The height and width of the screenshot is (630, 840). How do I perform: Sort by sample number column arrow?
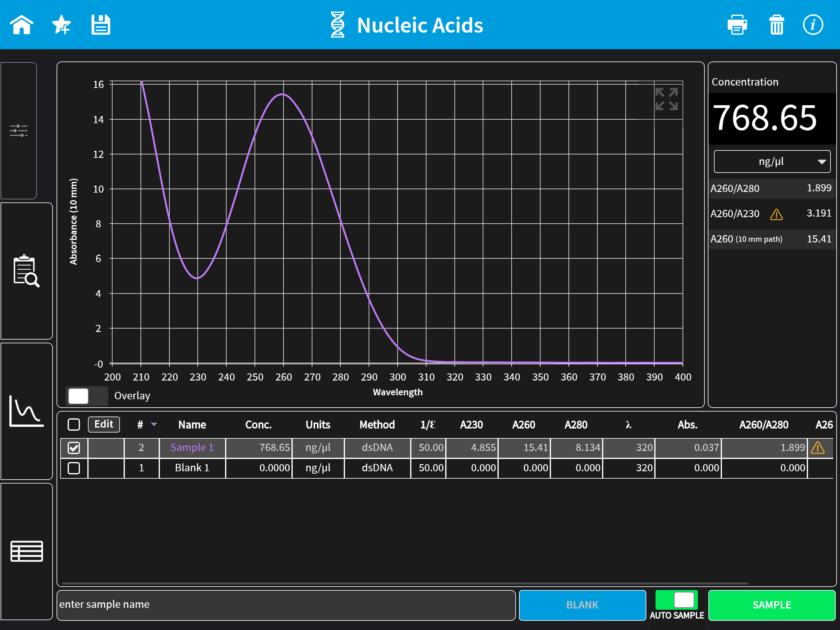tap(154, 424)
